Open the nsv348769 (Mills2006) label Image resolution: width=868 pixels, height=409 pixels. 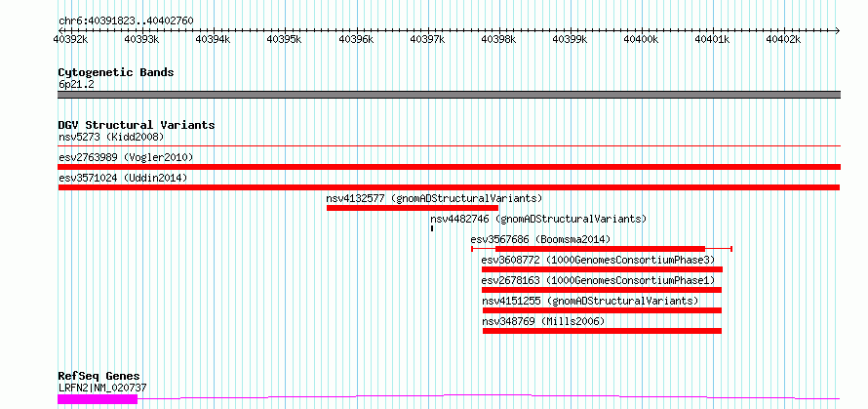[x=543, y=321]
